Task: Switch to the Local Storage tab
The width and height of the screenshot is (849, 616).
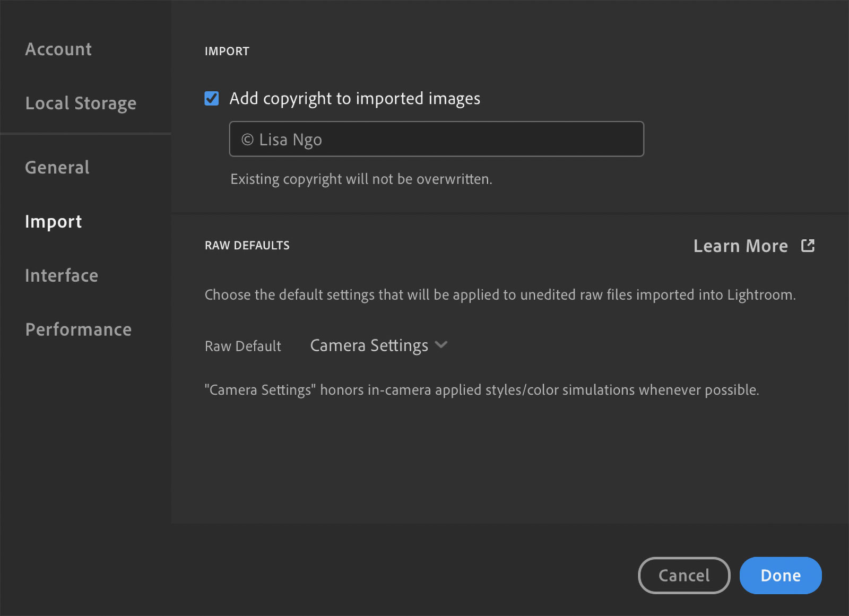Action: click(81, 103)
